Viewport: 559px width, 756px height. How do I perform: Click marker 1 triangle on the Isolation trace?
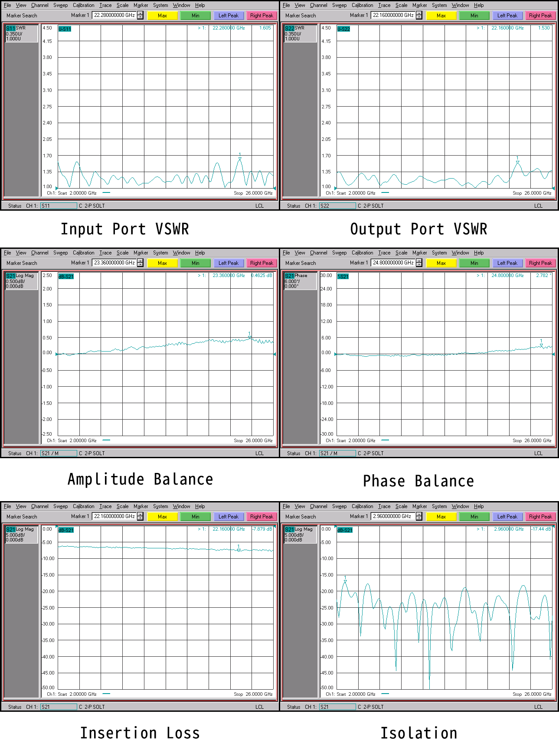tap(345, 581)
